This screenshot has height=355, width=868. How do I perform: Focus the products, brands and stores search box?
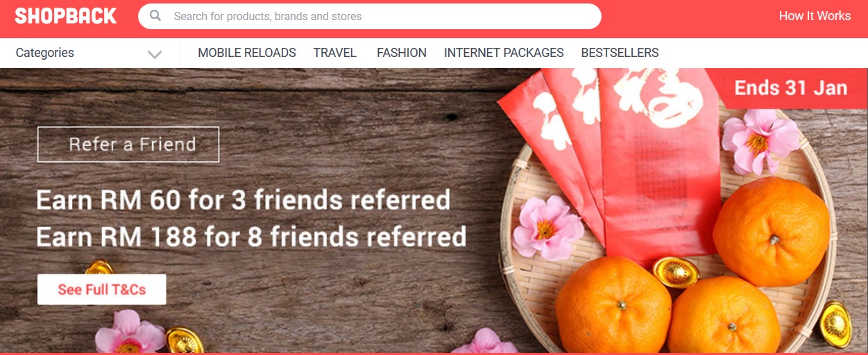pos(370,16)
